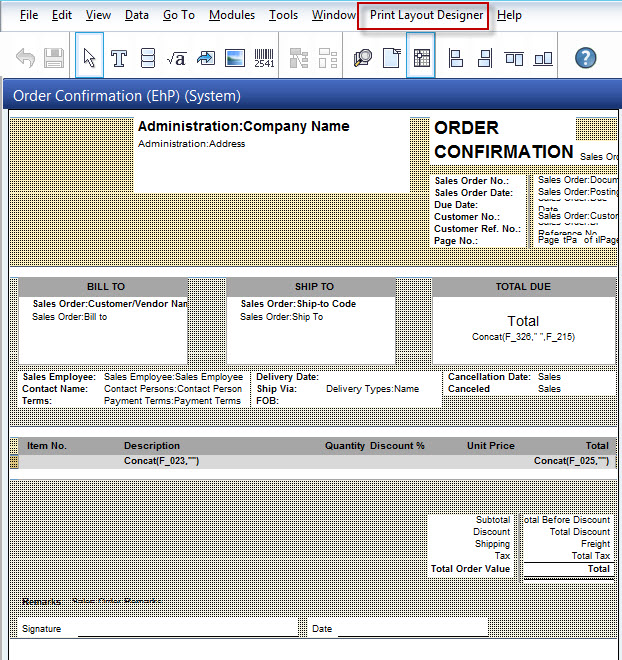Select the Concat(F_326," ",F_215) formula field
The height and width of the screenshot is (660, 622).
524,337
